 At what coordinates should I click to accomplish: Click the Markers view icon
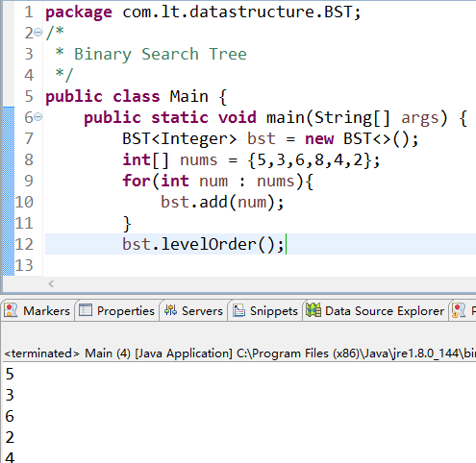tap(11, 310)
